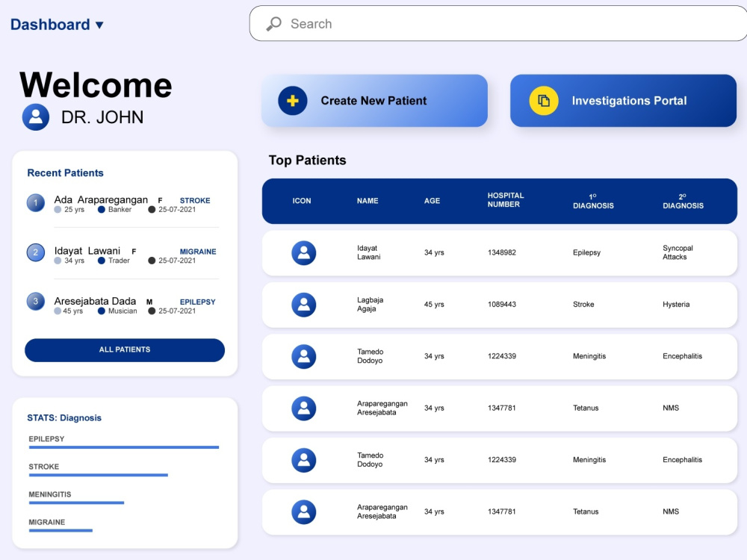The width and height of the screenshot is (747, 560).
Task: Click the yellow plus icon on Create New Patient
Action: pos(293,101)
